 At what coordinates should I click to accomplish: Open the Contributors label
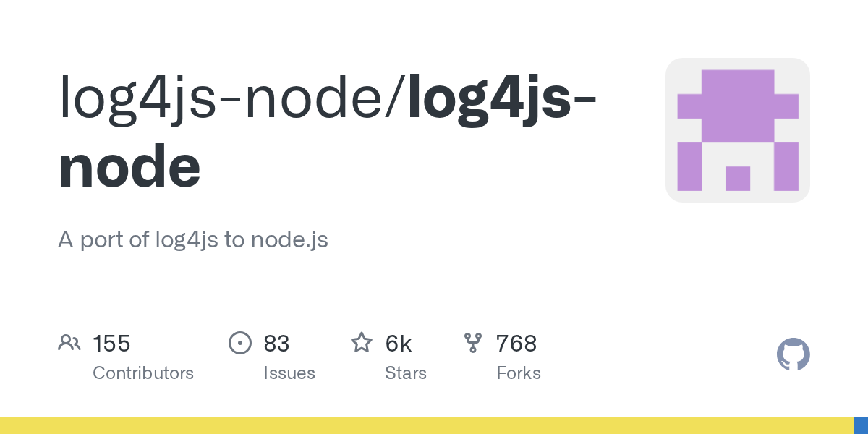143,373
